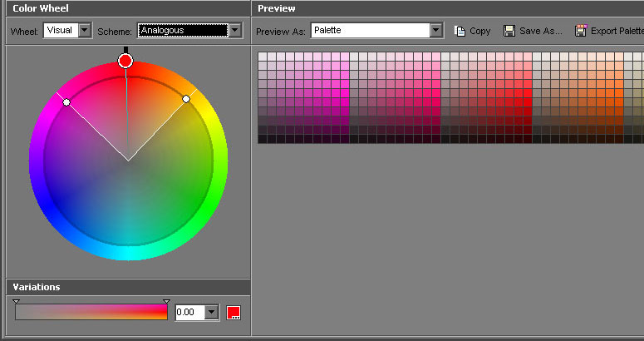Click the Save As... button label

(x=541, y=31)
